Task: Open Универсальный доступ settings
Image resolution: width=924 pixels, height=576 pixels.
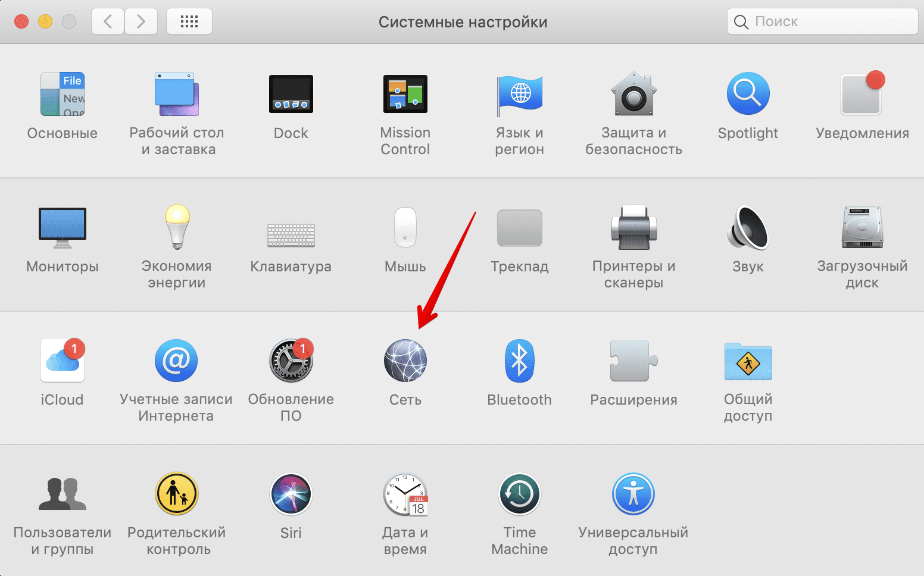Action: click(633, 493)
